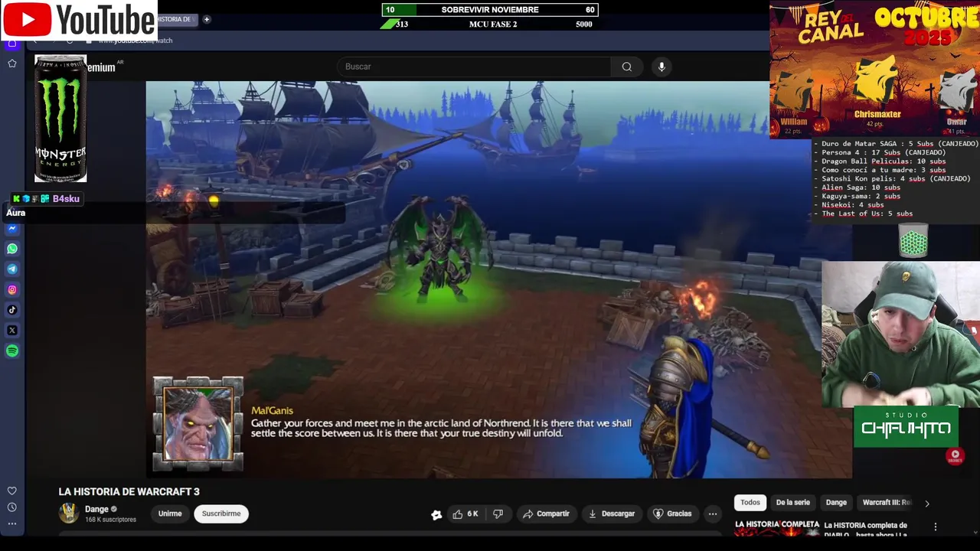The width and height of the screenshot is (980, 551).
Task: Click the Gracias button
Action: coord(672,514)
